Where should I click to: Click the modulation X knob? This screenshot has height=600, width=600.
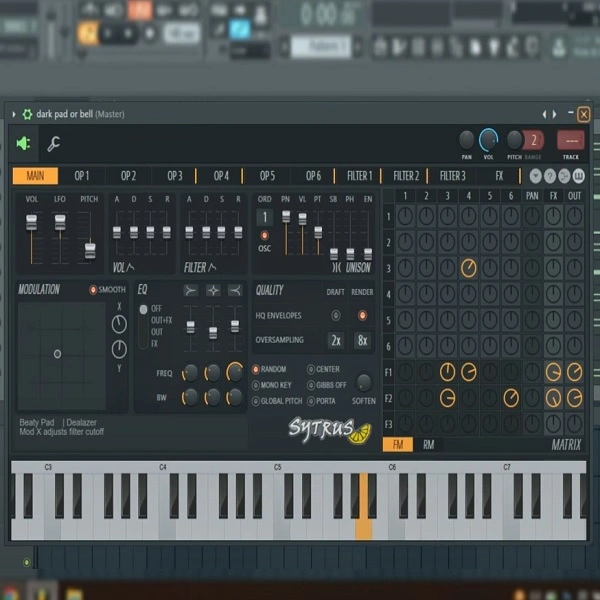click(x=119, y=324)
